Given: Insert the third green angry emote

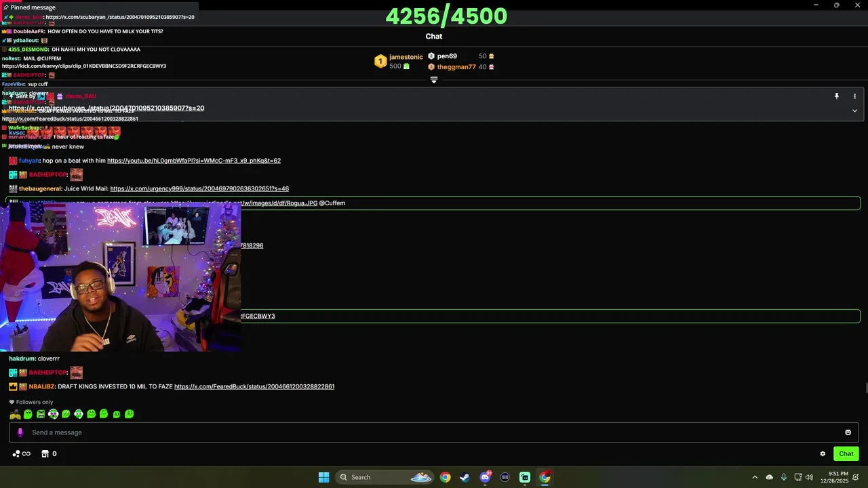Looking at the screenshot, I should (x=41, y=414).
